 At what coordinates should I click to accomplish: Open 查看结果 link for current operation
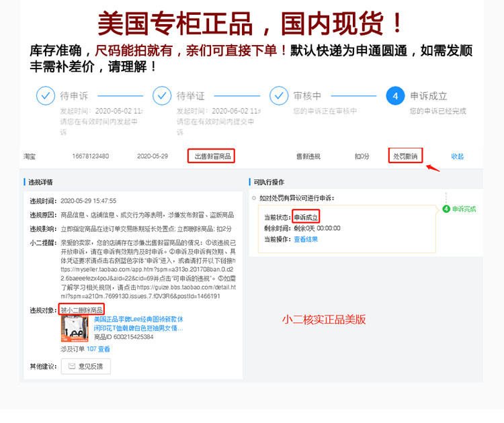[x=306, y=239]
